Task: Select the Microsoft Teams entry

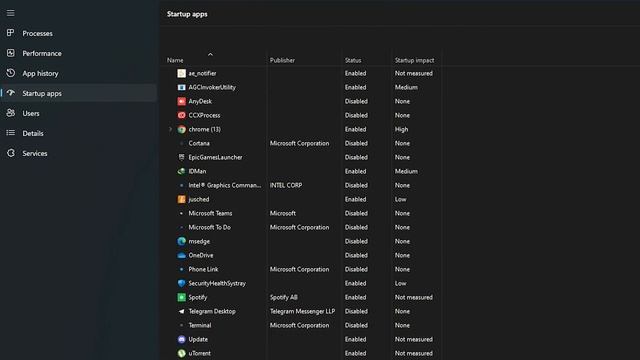Action: tap(210, 213)
